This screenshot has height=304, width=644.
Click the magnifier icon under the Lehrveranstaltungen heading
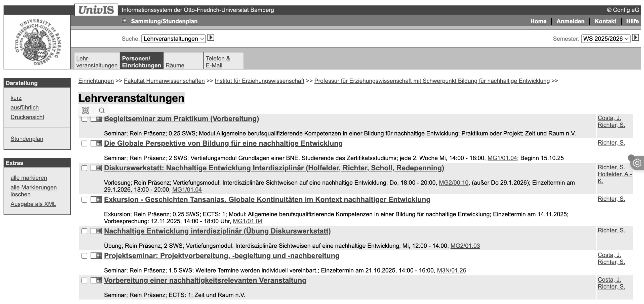point(102,110)
